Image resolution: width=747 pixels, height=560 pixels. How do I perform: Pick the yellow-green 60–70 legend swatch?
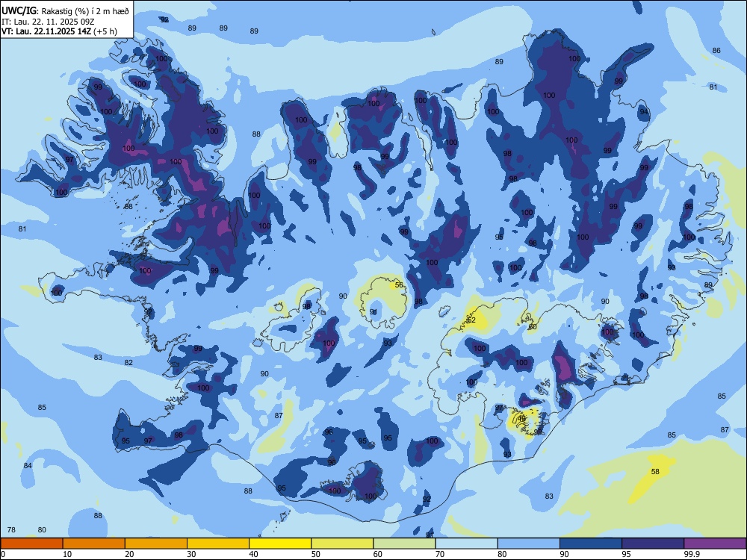click(404, 544)
